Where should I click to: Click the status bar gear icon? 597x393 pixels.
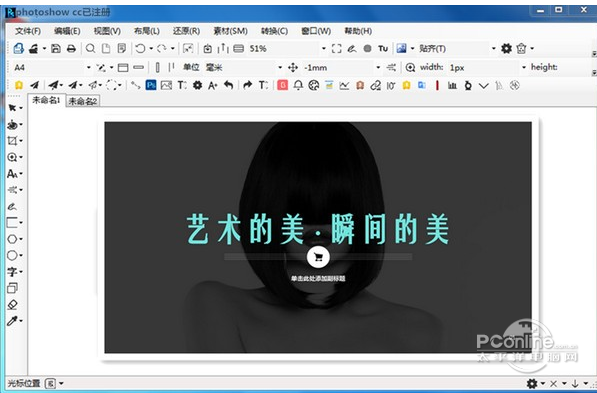coord(532,383)
